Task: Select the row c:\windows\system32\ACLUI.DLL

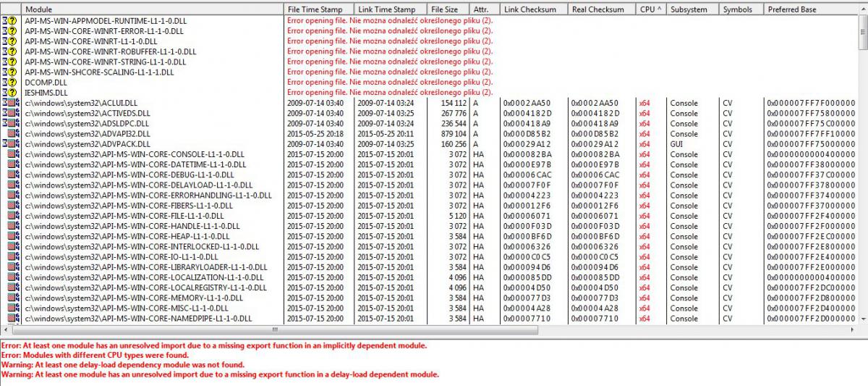Action: [x=429, y=103]
